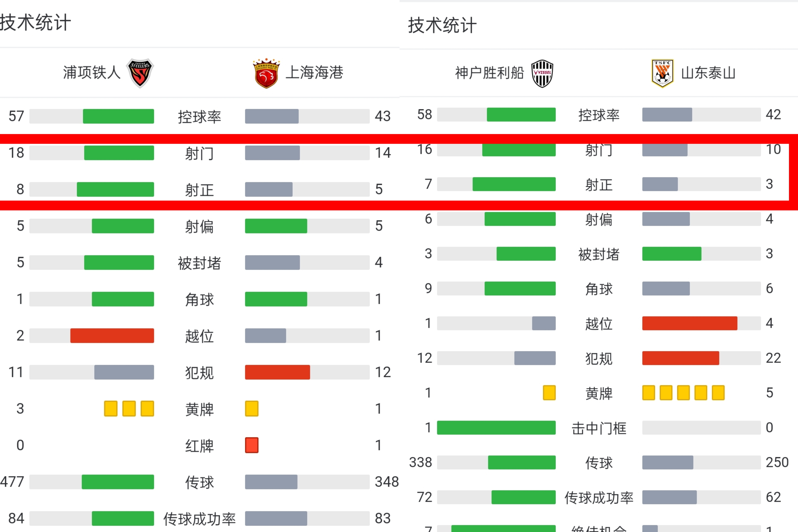Click Vissel Kobe's single yellow card icon
This screenshot has width=798, height=532.
[x=549, y=393]
